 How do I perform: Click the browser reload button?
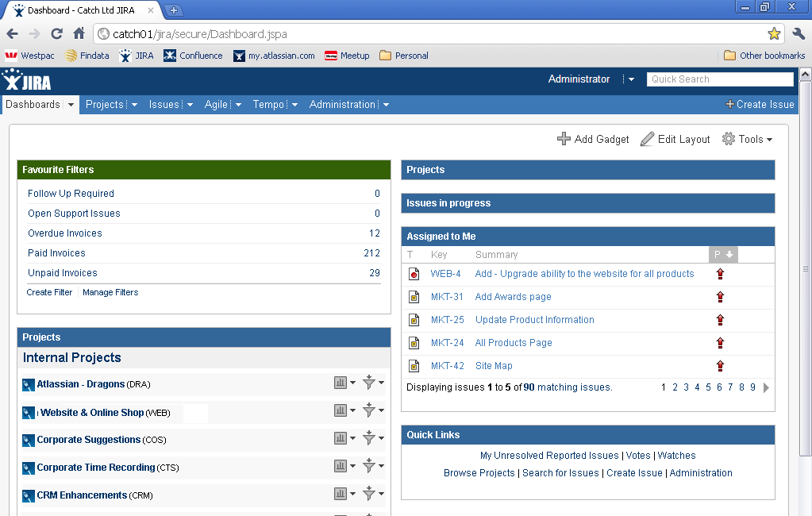[56, 33]
